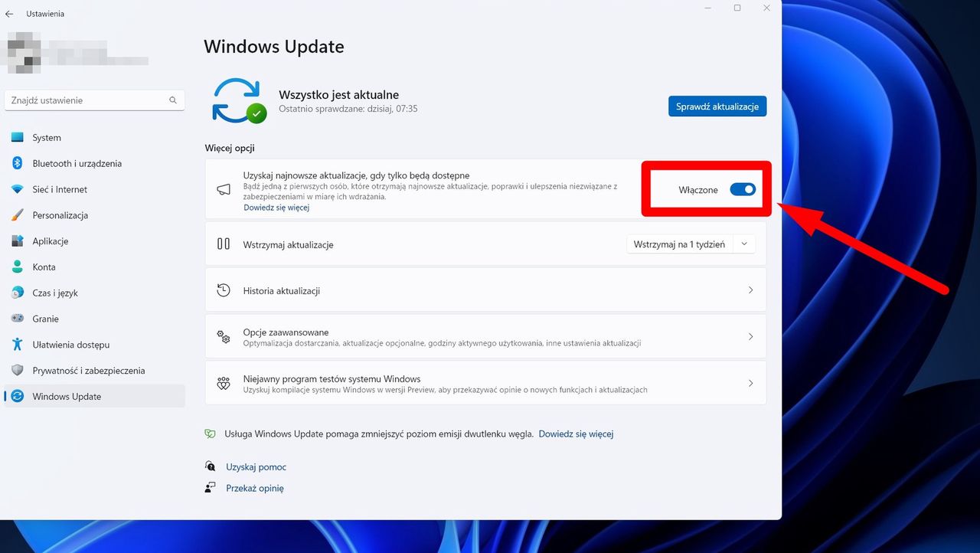Screen dimensions: 980x553
Task: Click the megaphone icon for newest updates
Action: (x=224, y=189)
